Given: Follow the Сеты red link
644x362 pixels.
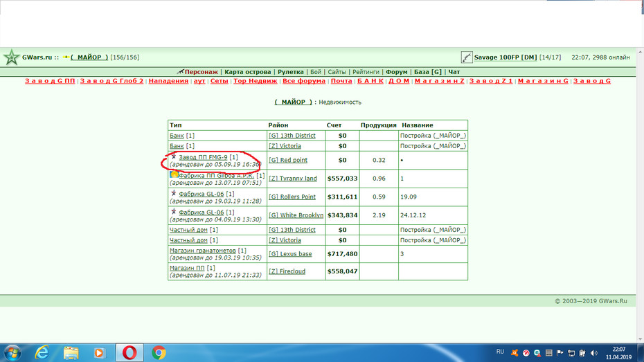Looking at the screenshot, I should [x=220, y=81].
